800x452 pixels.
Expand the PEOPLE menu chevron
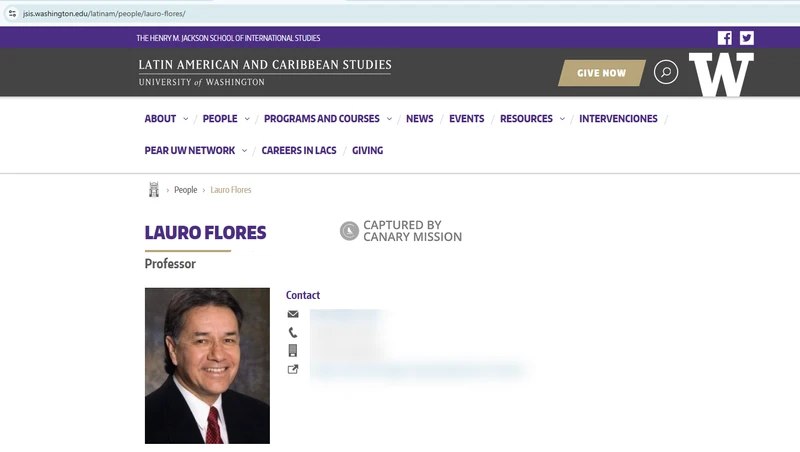click(247, 119)
